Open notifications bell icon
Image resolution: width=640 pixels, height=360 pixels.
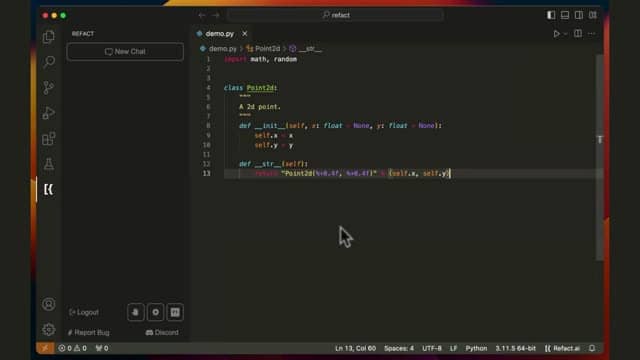(x=592, y=348)
